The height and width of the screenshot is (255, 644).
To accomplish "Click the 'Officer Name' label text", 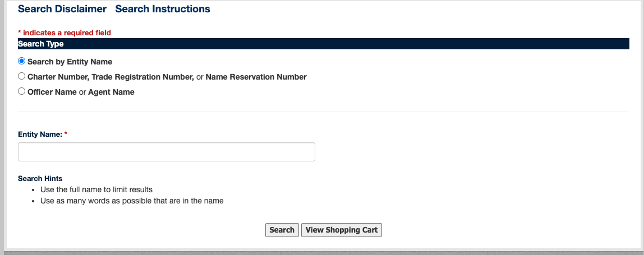I will pyautogui.click(x=52, y=92).
